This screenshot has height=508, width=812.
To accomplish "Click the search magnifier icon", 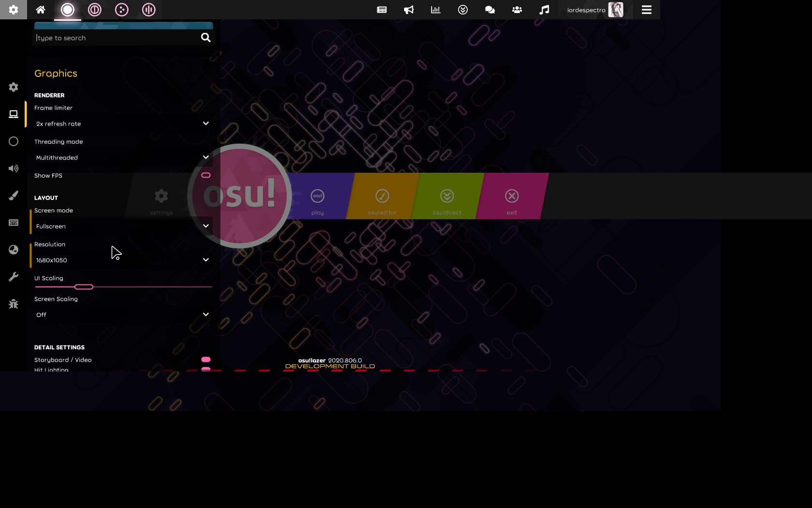I will 206,38.
